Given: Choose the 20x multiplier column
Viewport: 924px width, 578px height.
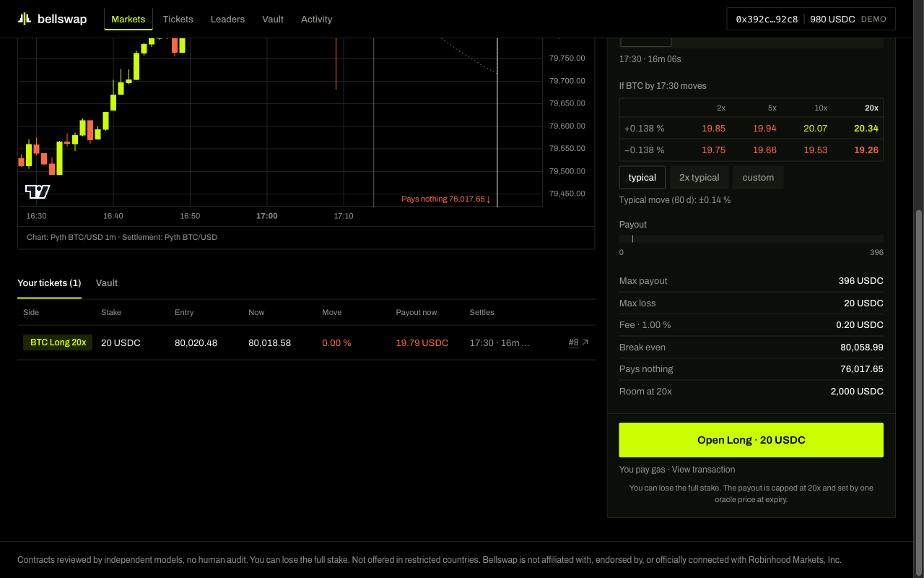Looking at the screenshot, I should pos(871,108).
